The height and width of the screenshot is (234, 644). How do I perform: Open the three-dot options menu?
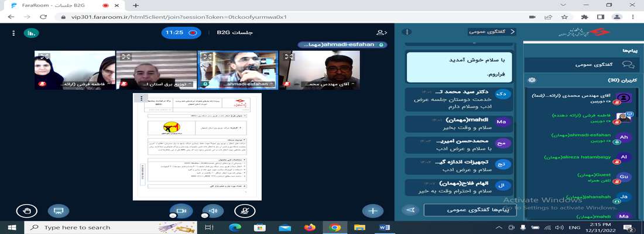pos(12,33)
